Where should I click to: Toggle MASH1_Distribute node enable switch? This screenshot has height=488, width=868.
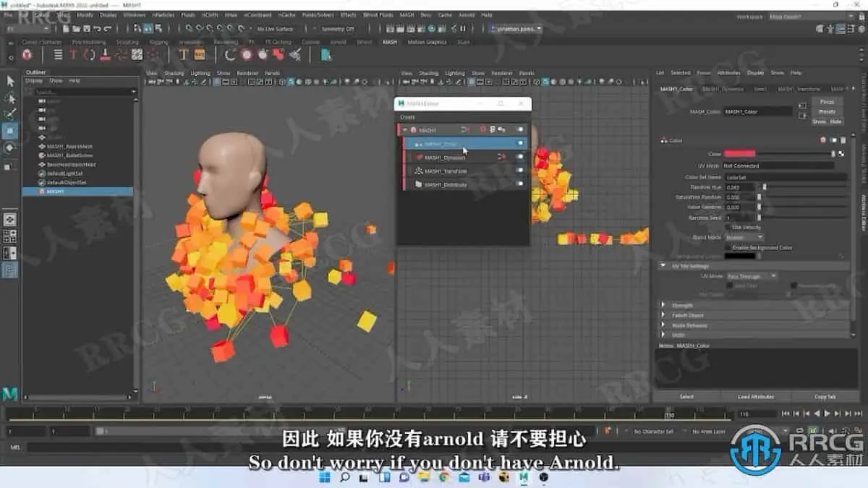click(x=520, y=185)
